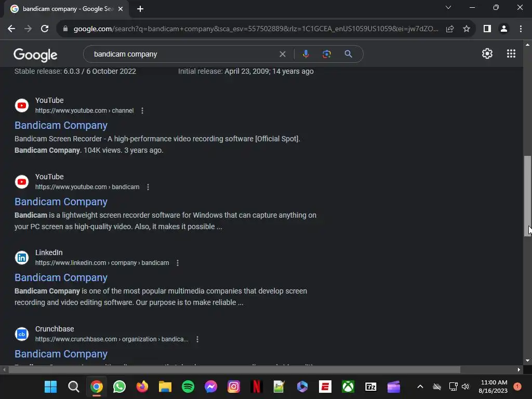Bookmark this tab with star icon

click(x=467, y=29)
